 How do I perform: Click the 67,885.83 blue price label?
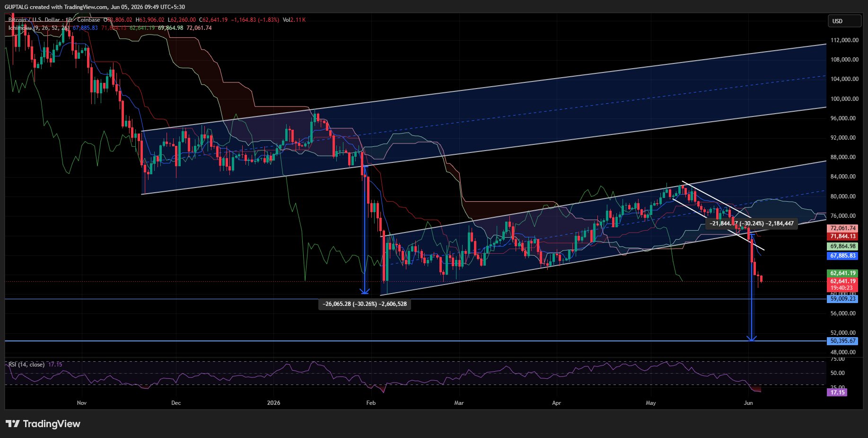click(x=842, y=256)
